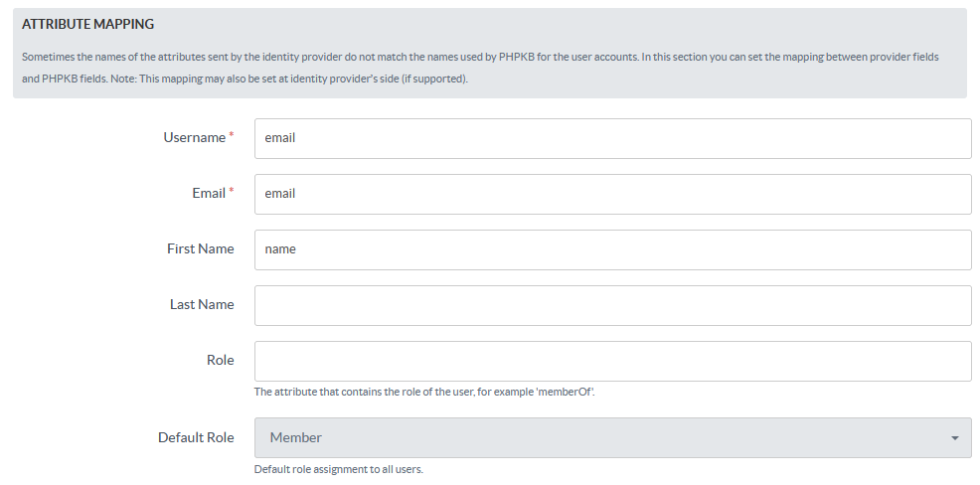
Task: Click the First Name input containing 'name'
Action: 612,249
